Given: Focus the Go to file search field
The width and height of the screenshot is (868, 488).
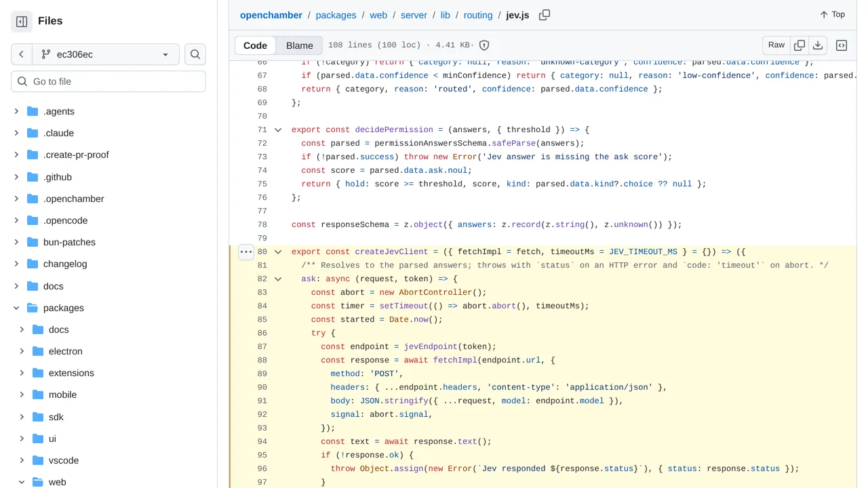Looking at the screenshot, I should tap(108, 81).
